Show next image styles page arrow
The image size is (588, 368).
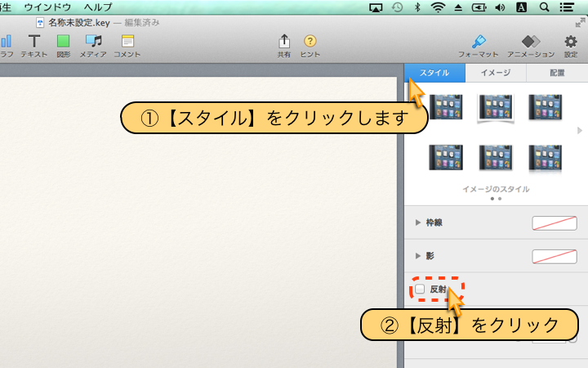point(580,130)
